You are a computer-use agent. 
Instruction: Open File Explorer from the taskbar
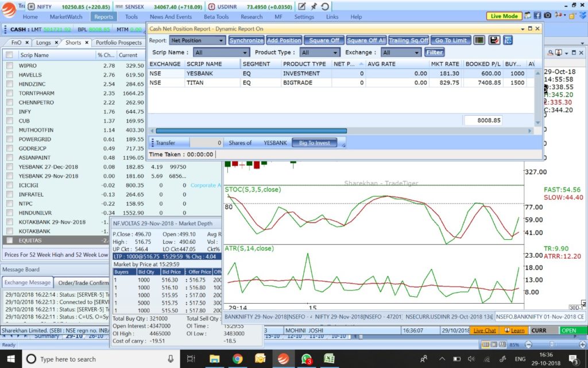(x=214, y=359)
